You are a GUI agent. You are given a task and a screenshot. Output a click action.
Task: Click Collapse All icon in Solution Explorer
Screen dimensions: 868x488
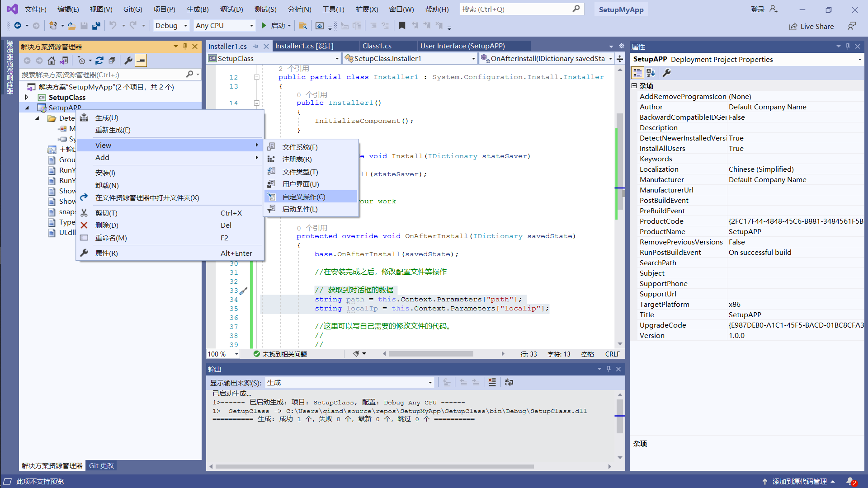[112, 61]
